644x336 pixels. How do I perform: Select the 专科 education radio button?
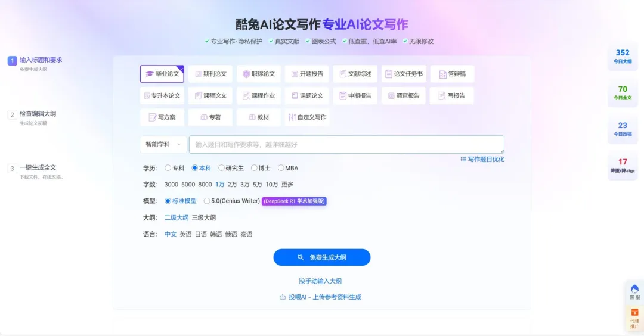coord(168,168)
